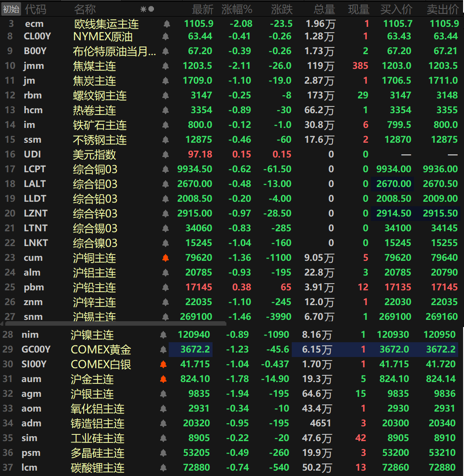Viewport: 464px width, 476px height.
Task: Toggle alert bell on 焦煤主连 row
Action: click(x=166, y=66)
